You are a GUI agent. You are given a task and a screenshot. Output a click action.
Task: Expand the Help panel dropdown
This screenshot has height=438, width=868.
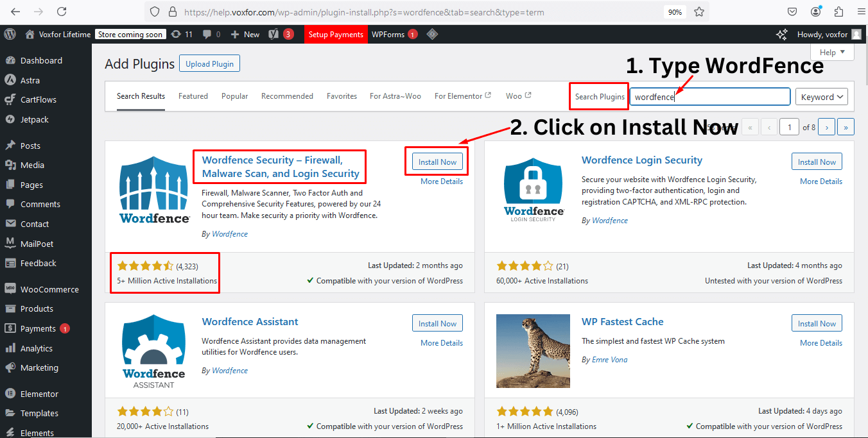tap(831, 52)
